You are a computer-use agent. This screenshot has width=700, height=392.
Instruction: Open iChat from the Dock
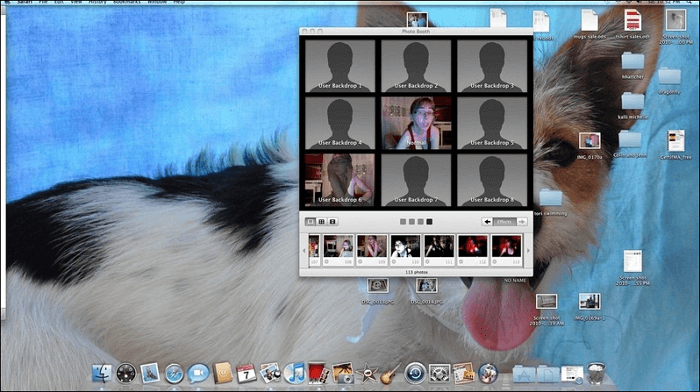[198, 373]
